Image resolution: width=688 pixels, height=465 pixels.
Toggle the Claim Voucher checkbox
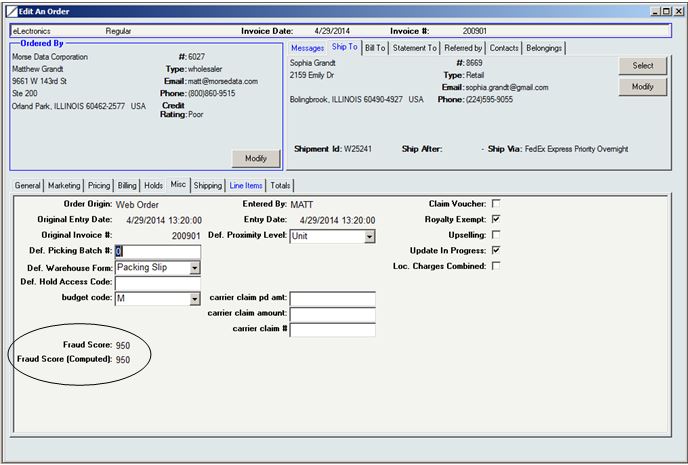tap(496, 204)
